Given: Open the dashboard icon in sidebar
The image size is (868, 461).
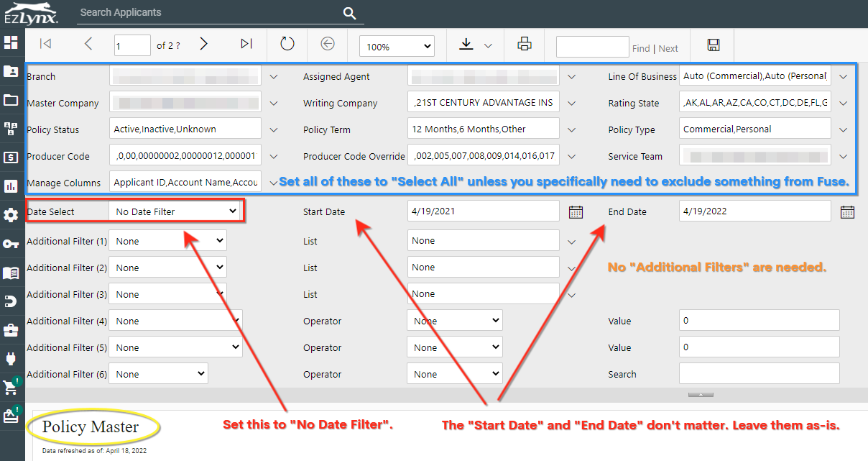Looking at the screenshot, I should [x=11, y=42].
